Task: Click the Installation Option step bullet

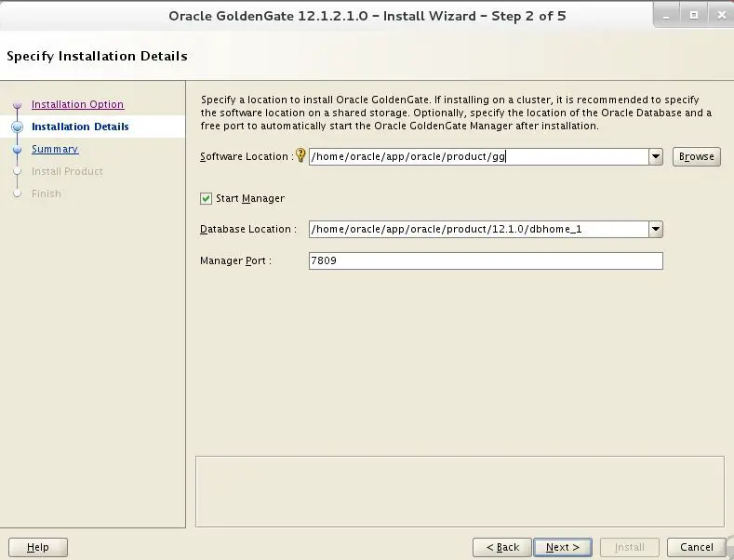Action: [x=18, y=105]
